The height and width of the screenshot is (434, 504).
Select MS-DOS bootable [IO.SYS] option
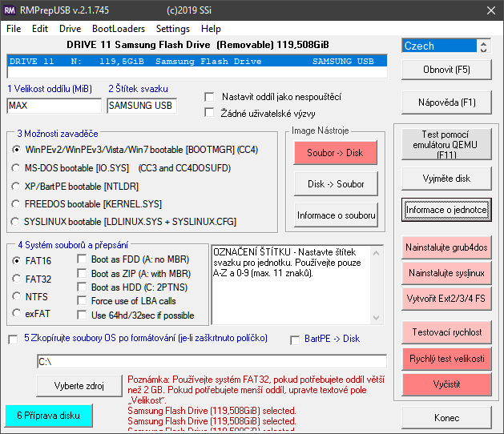click(16, 168)
